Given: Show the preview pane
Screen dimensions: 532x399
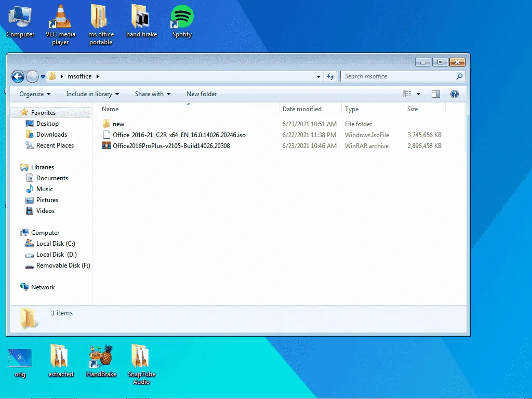Looking at the screenshot, I should [x=436, y=94].
